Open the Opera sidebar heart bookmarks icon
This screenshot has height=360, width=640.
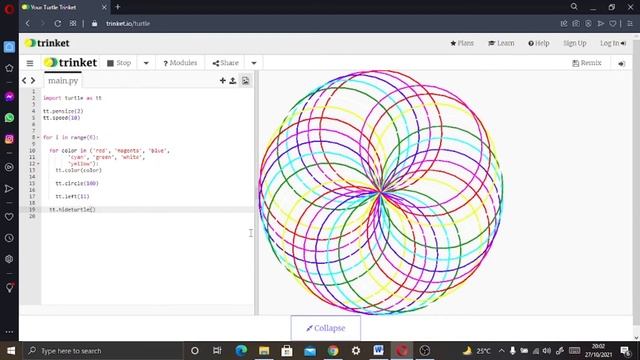click(9, 217)
